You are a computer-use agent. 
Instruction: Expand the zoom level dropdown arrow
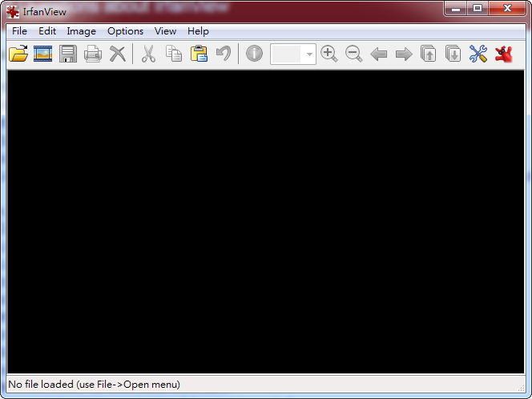[309, 54]
